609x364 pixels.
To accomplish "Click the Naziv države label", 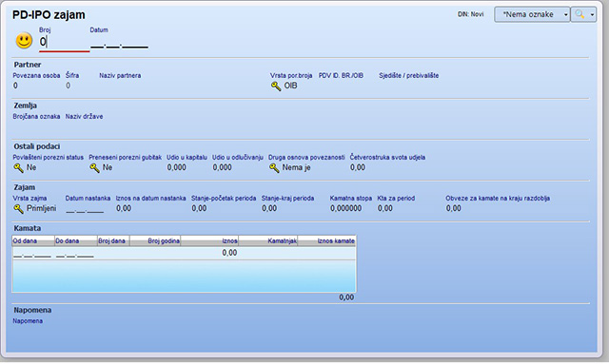I will click(x=85, y=116).
